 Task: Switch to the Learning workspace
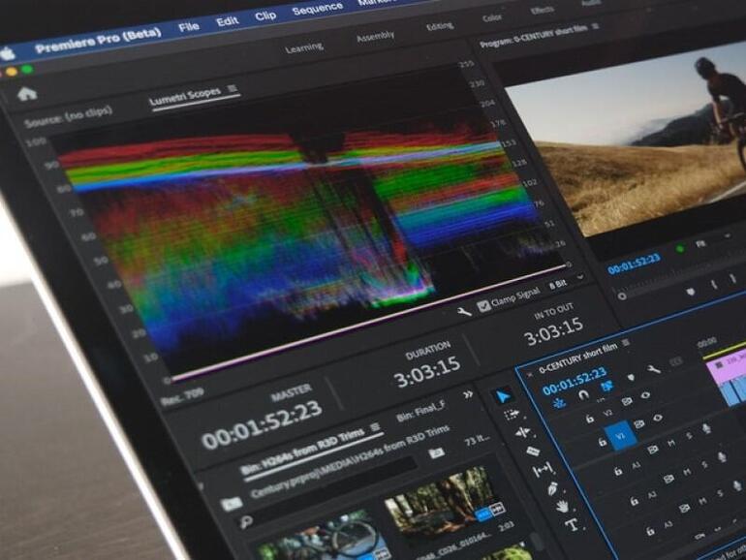tap(304, 47)
